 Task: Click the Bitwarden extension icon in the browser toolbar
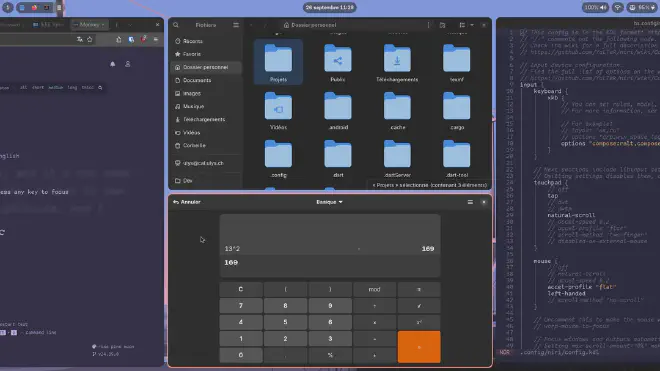click(131, 39)
